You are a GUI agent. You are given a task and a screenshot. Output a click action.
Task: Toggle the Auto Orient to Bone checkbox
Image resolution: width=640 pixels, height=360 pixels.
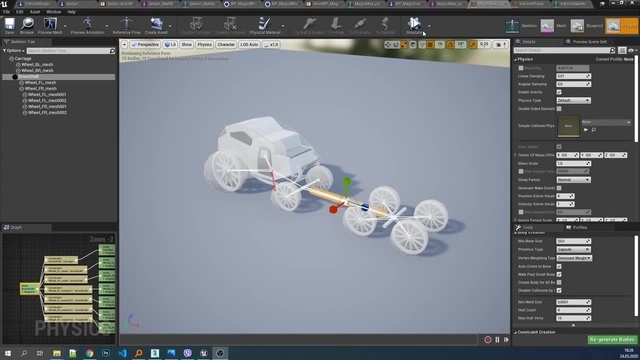tap(559, 266)
